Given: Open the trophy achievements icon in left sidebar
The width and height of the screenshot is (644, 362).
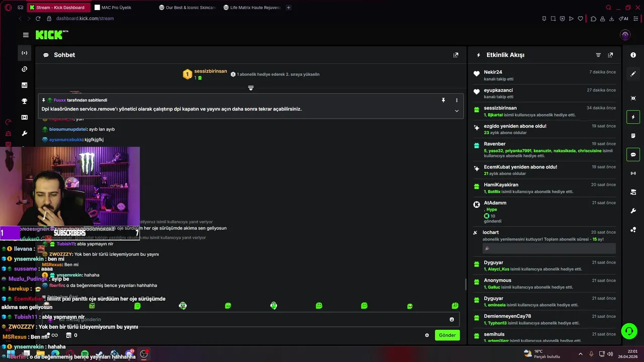Looking at the screenshot, I should 24,101.
